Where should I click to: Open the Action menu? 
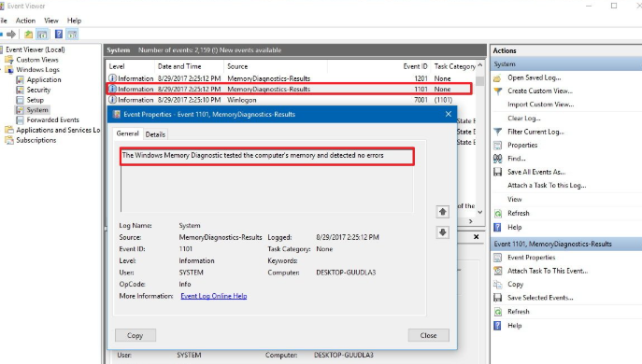(25, 21)
